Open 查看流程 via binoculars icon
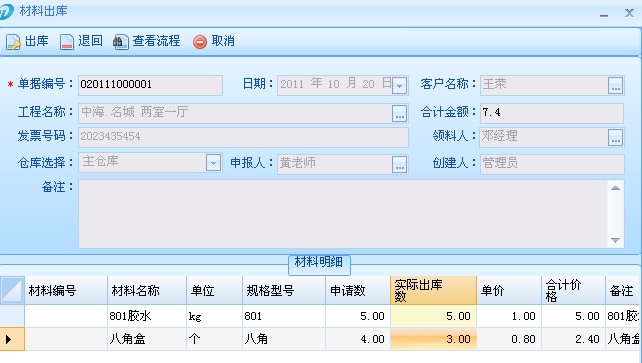642x363 pixels. click(x=121, y=42)
